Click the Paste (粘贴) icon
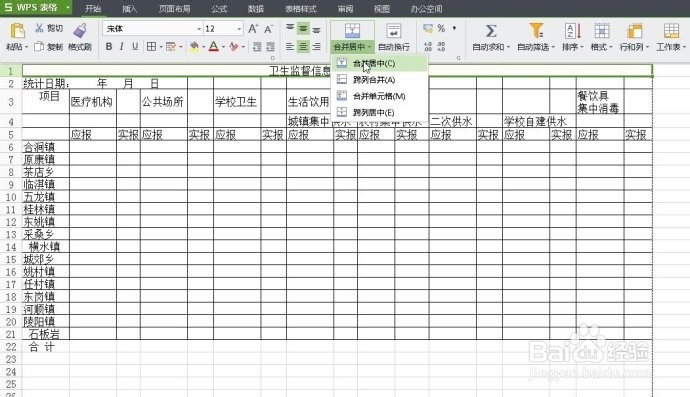This screenshot has width=690, height=397. click(x=17, y=31)
